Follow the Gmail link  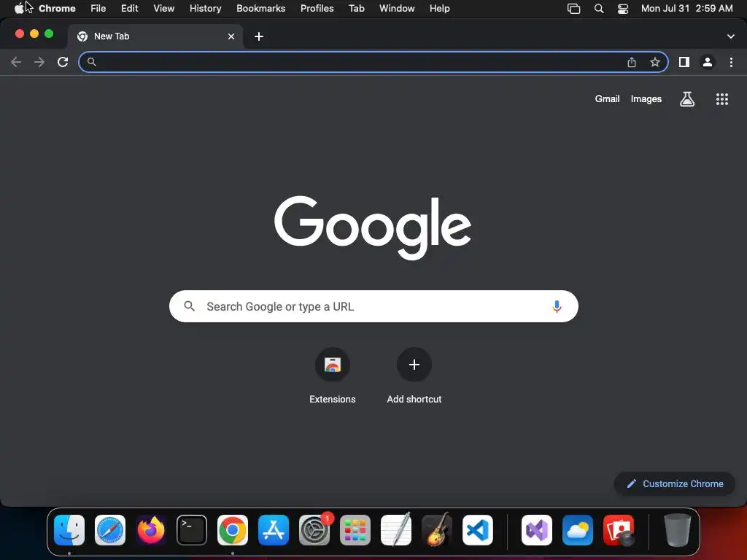607,98
